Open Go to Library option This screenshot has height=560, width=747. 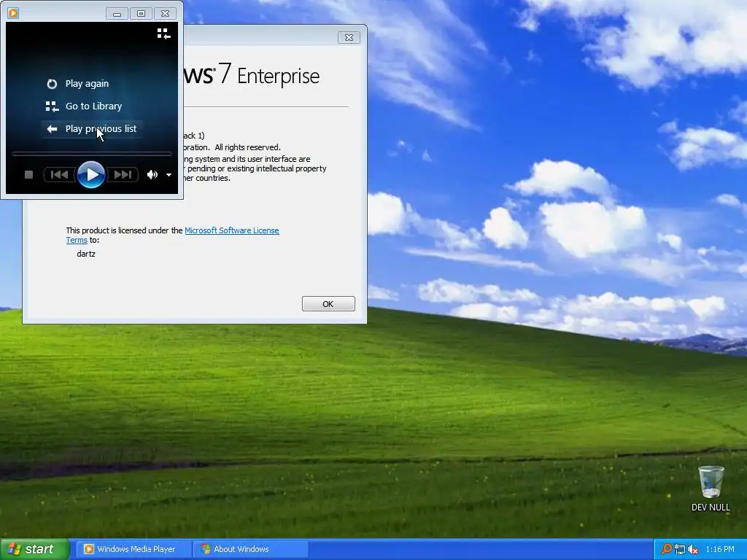point(84,106)
